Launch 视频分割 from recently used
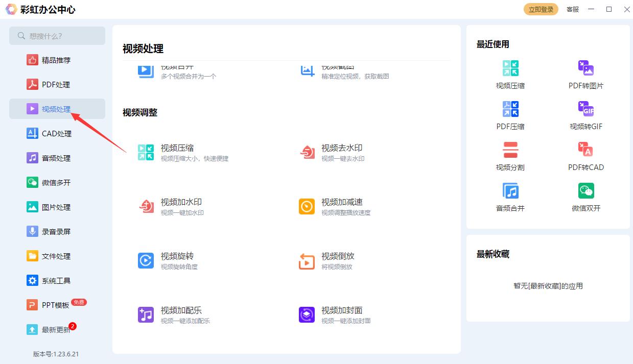633x364 pixels. [x=510, y=155]
